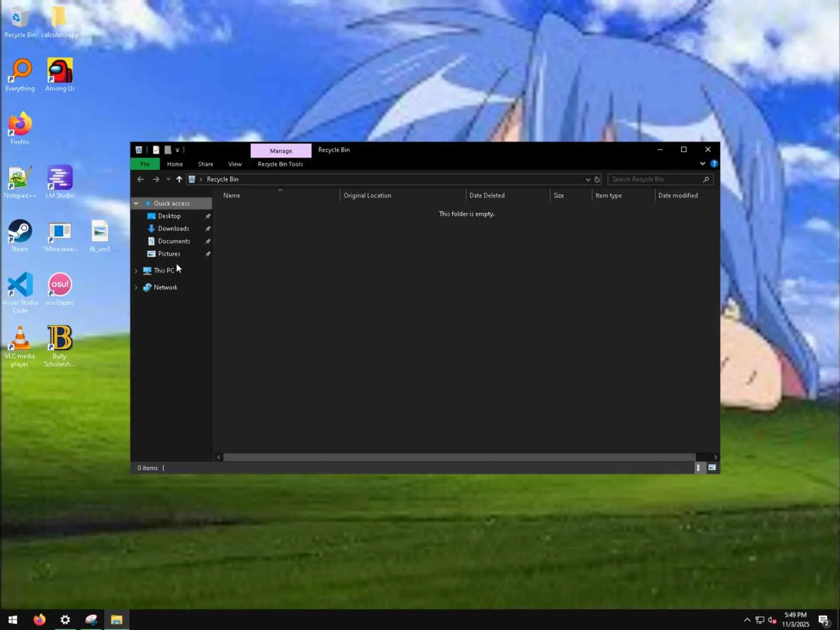This screenshot has width=840, height=630.
Task: Select the osu!(lazer) desktop icon
Action: (60, 289)
